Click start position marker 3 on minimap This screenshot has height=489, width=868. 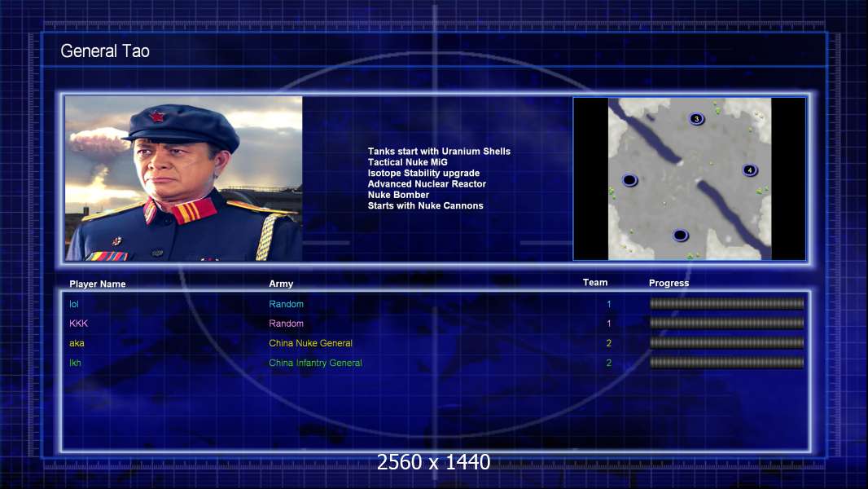tap(696, 118)
